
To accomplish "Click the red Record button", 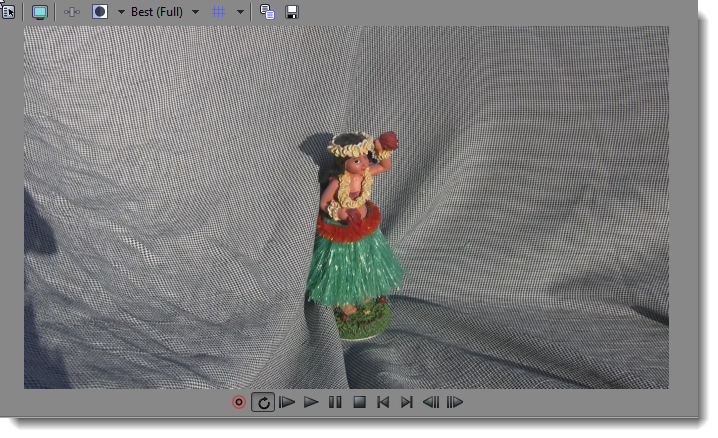I will tap(239, 402).
